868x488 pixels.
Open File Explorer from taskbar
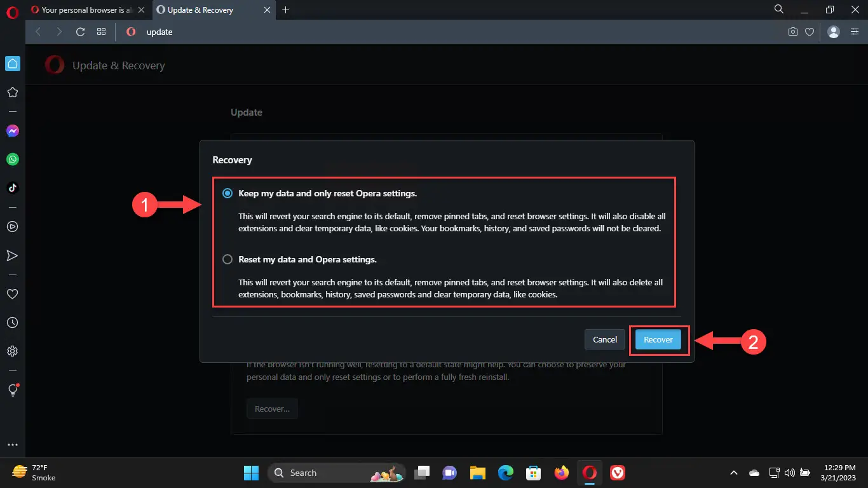tap(478, 473)
